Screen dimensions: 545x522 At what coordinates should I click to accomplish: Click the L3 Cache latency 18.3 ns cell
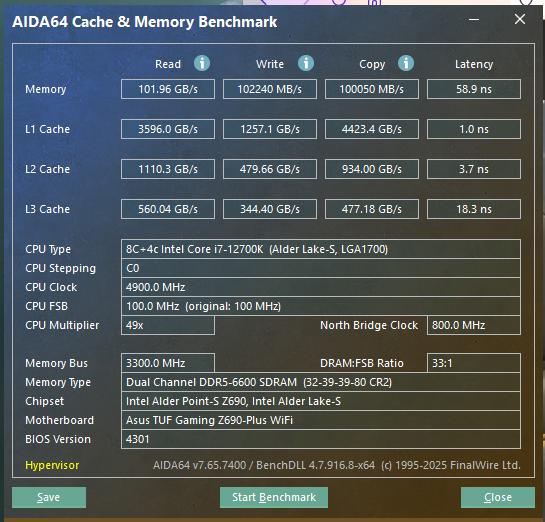(474, 209)
